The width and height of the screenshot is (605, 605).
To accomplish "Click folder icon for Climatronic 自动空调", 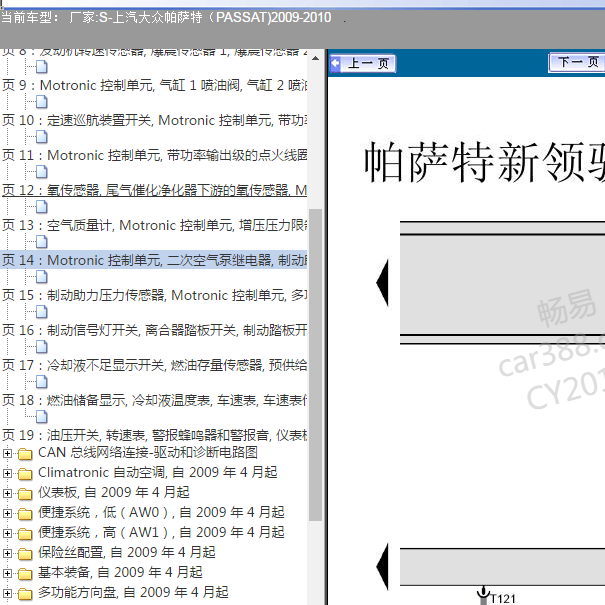I will coord(25,474).
